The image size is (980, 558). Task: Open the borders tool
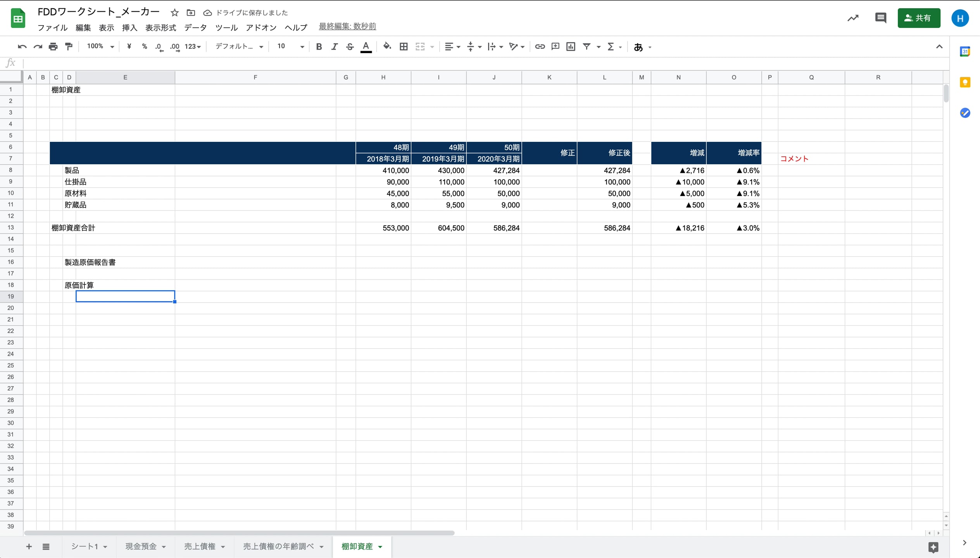(x=404, y=46)
